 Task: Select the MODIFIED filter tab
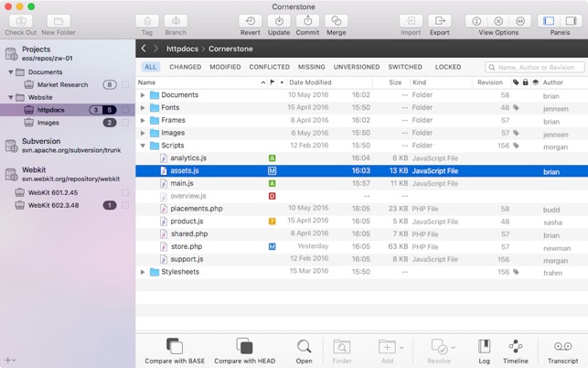(225, 67)
